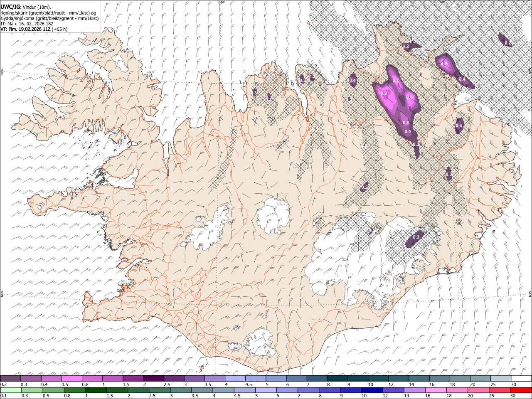This screenshot has width=532, height=399.
Task: Click the 0.9 snowfall value label
Action: coord(384,93)
